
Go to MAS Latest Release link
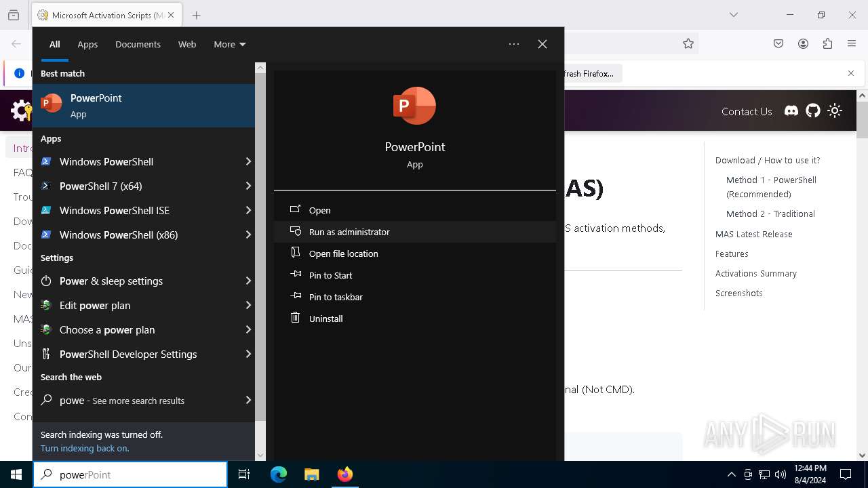pyautogui.click(x=753, y=234)
